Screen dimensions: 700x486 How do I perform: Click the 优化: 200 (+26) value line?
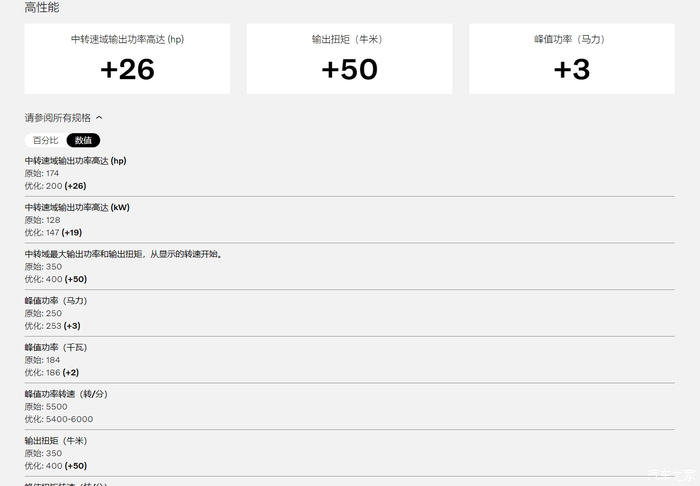pos(55,186)
